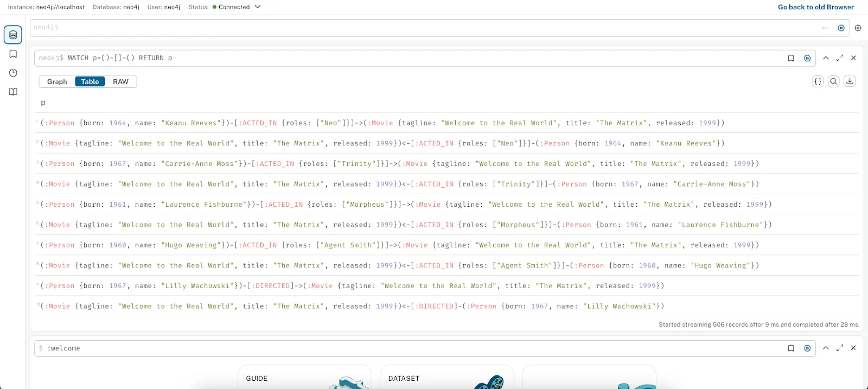Viewport: 868px width, 389px height.
Task: Run query from the main editor
Action: coord(841,28)
